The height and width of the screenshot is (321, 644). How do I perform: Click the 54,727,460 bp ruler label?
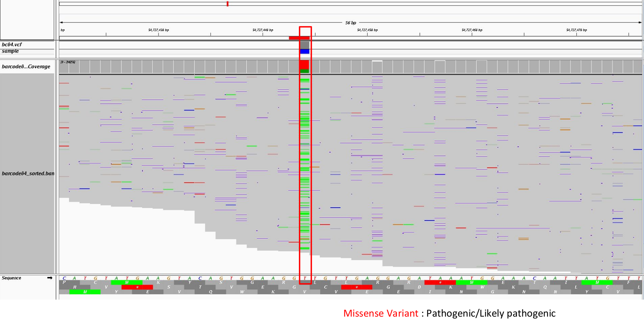click(x=472, y=30)
